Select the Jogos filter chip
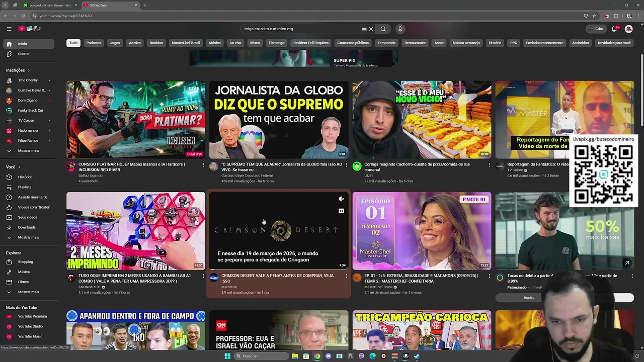 pos(115,43)
